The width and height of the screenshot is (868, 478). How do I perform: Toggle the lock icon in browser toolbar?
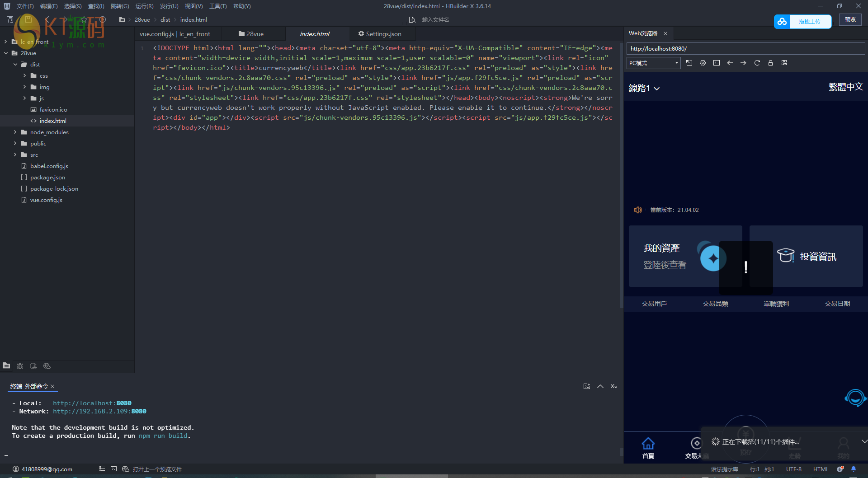(770, 63)
